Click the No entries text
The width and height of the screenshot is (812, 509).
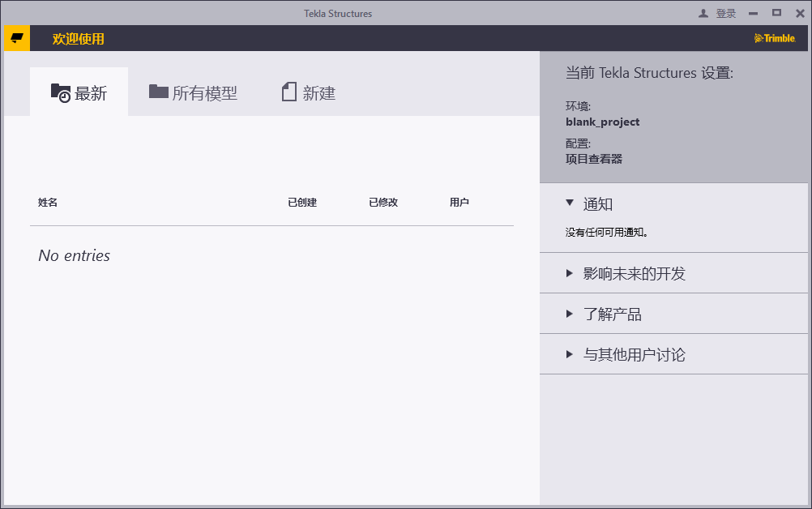(74, 255)
